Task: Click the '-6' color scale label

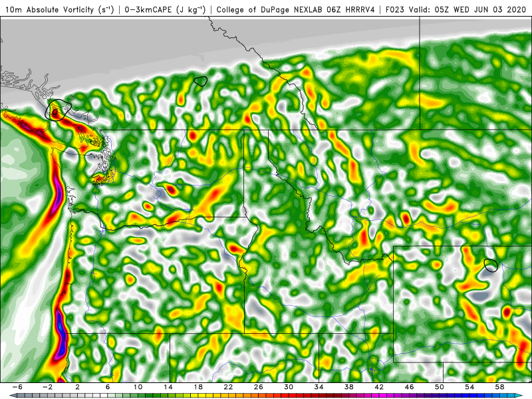Action: click(17, 387)
